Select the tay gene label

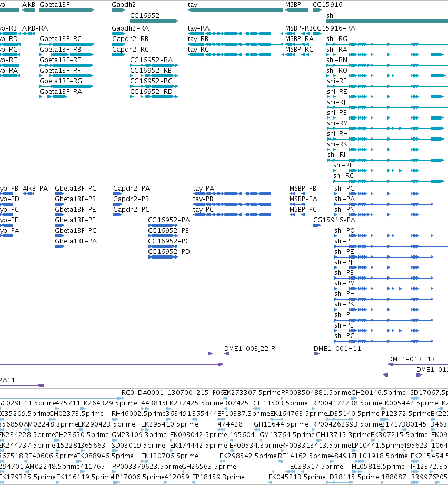[x=192, y=5]
